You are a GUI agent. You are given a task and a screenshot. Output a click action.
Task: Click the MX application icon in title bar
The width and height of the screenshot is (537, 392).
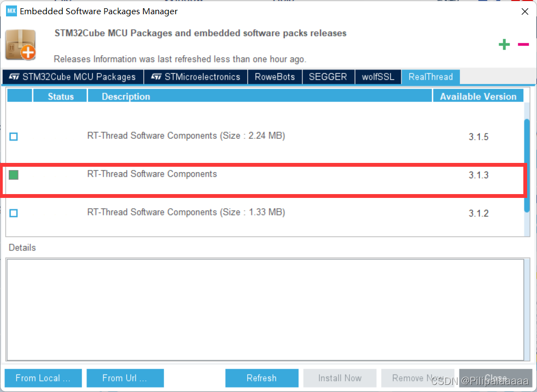(11, 11)
